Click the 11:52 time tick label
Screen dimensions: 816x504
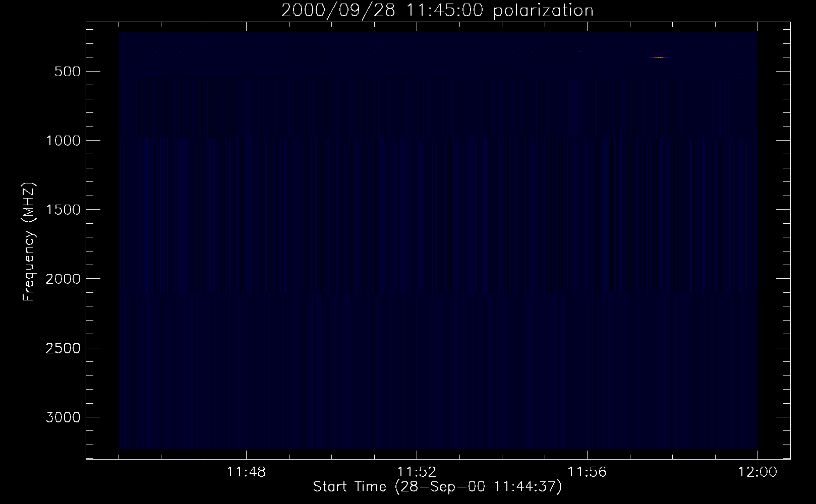pyautogui.click(x=417, y=472)
